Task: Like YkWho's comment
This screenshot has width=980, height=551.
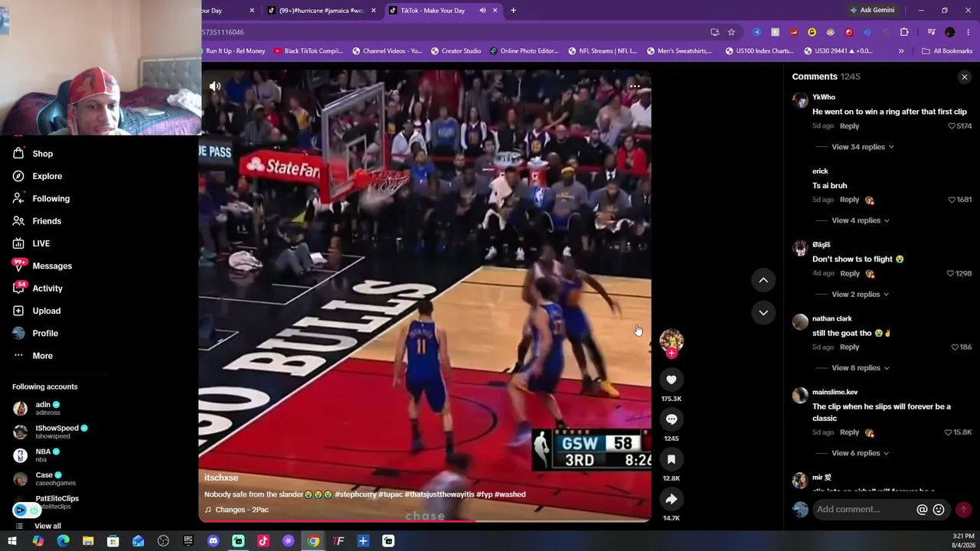Action: pos(952,126)
